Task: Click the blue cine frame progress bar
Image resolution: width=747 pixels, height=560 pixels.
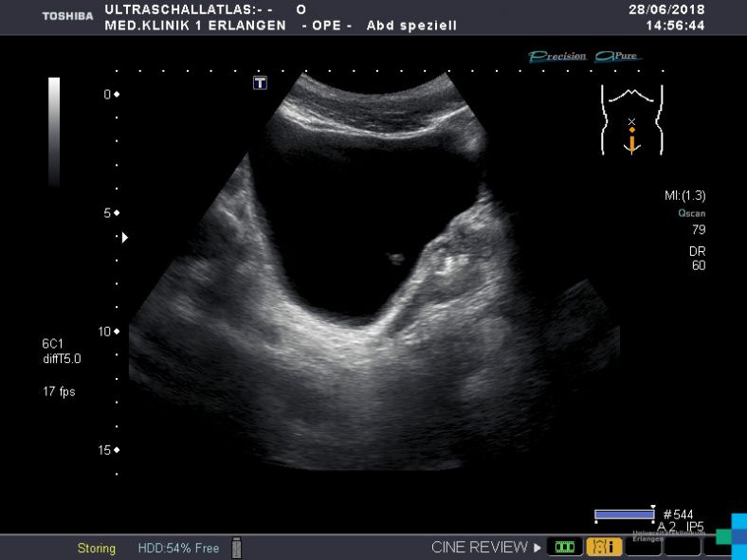Action: pos(624,515)
